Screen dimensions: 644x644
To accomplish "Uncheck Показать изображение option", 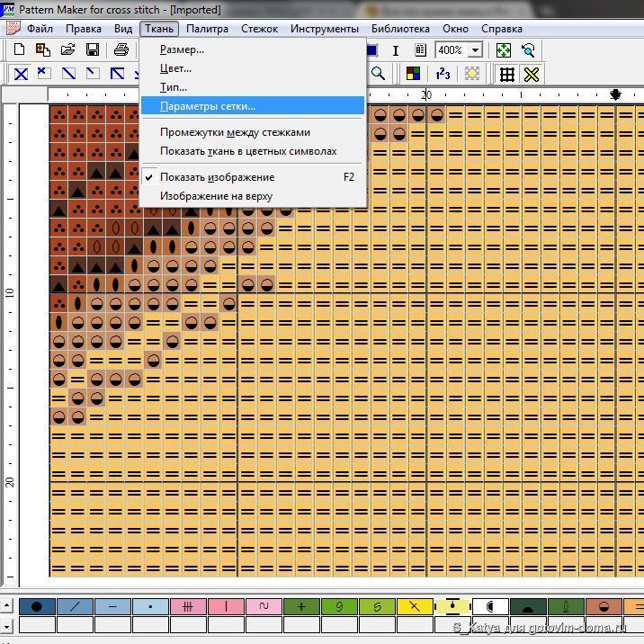I will pyautogui.click(x=253, y=177).
